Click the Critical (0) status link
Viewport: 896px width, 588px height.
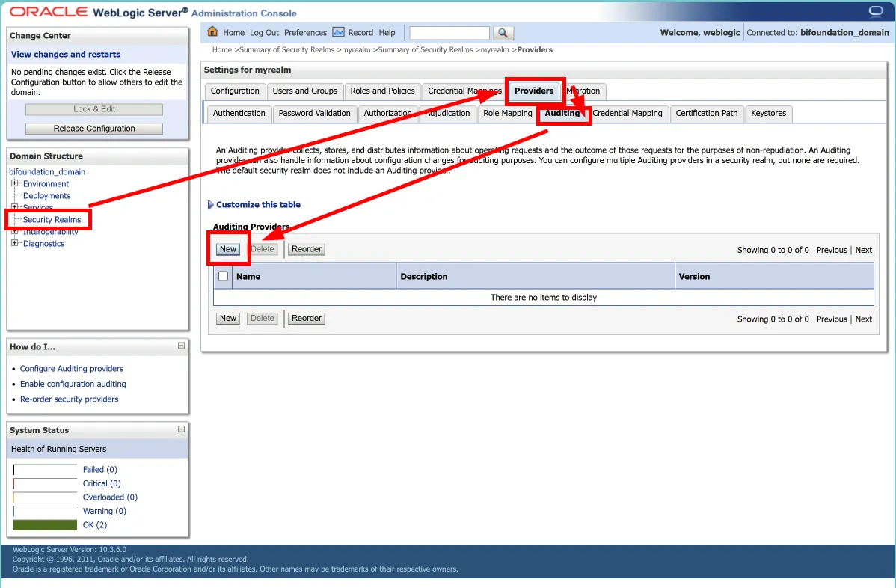pos(102,483)
